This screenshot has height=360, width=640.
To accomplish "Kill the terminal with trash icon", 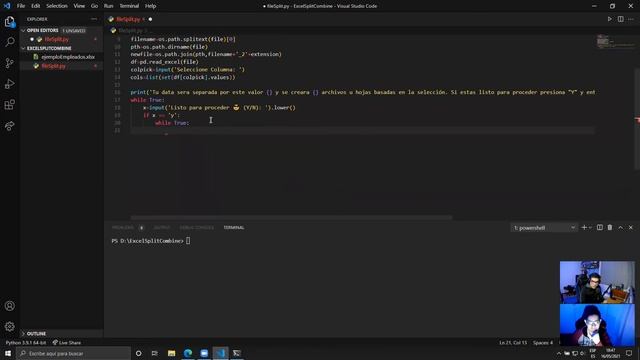I will [x=610, y=227].
